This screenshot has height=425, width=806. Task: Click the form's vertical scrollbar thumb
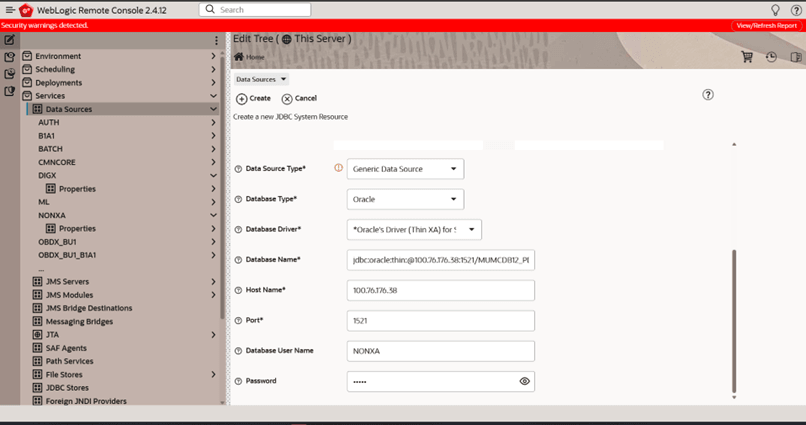pyautogui.click(x=734, y=321)
